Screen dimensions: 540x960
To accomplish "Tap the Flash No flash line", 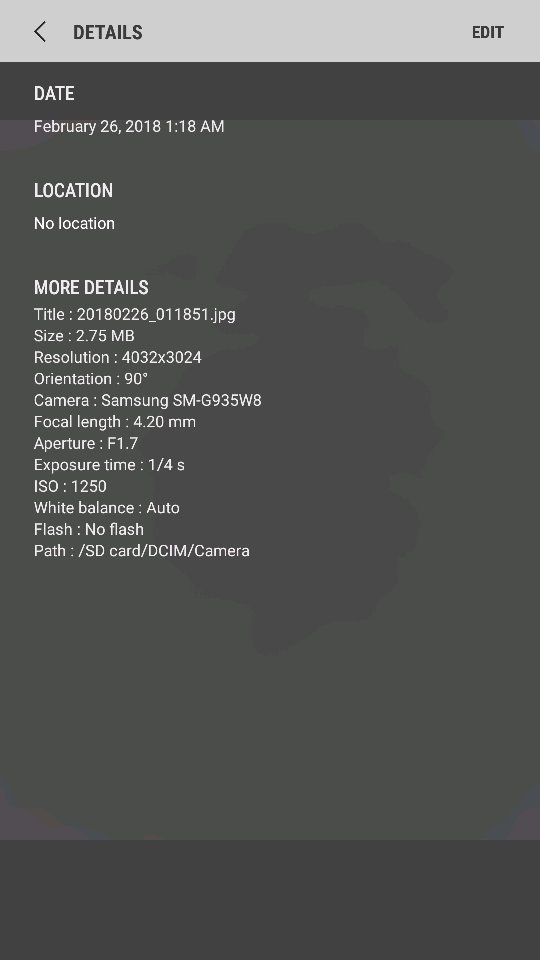I will [89, 529].
